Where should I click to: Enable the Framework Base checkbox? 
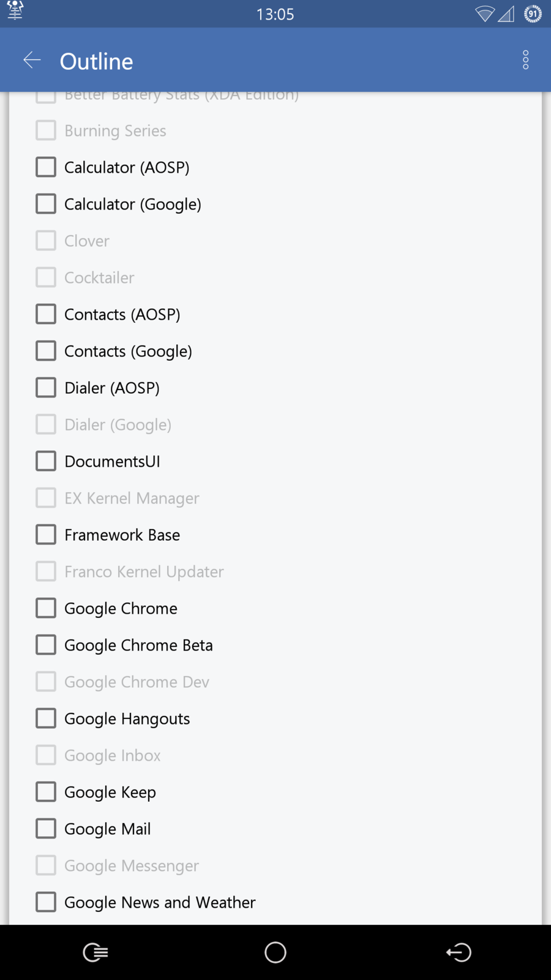46,535
